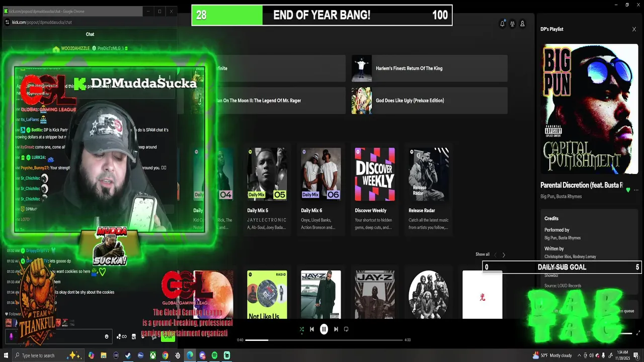The width and height of the screenshot is (644, 362).
Task: Open Kick chat shop icon
Action: tap(134, 336)
